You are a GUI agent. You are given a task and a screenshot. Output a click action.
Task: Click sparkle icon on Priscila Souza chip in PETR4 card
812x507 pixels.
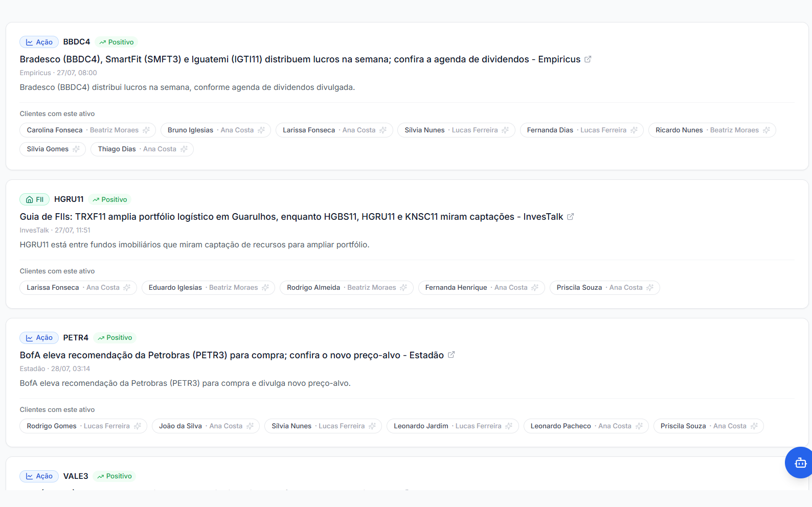point(754,426)
